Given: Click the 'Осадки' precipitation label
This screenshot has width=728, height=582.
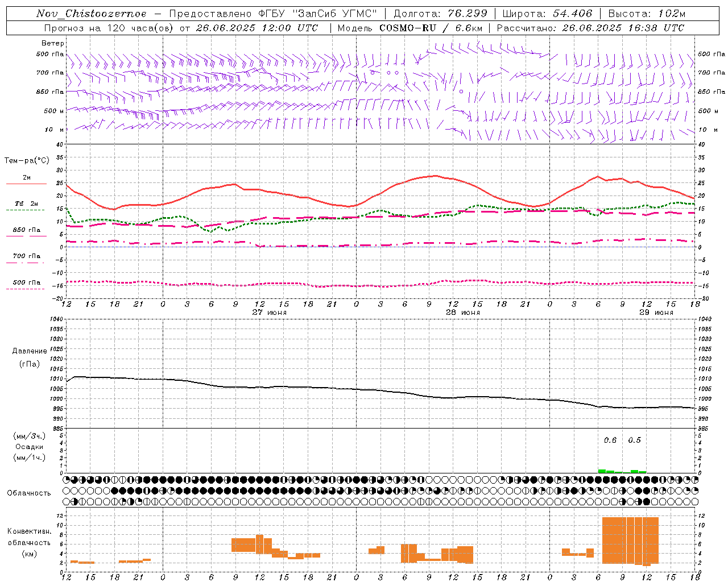Looking at the screenshot, I should pyautogui.click(x=30, y=447).
